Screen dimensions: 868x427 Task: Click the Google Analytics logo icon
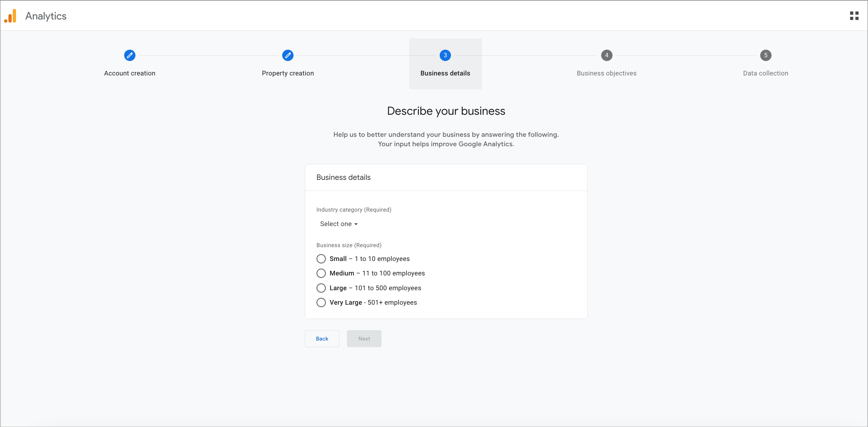(x=10, y=16)
